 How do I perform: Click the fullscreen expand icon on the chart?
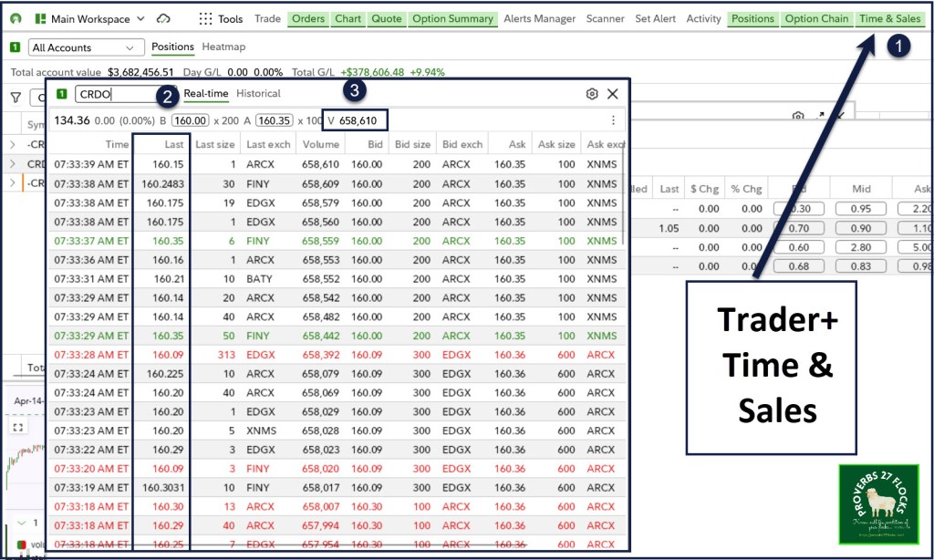17,427
